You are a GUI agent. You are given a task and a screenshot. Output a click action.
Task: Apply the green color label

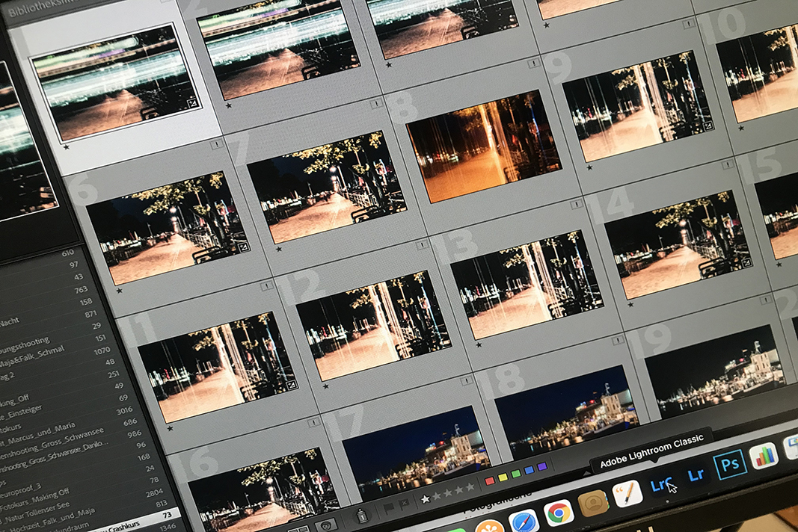coord(516,474)
